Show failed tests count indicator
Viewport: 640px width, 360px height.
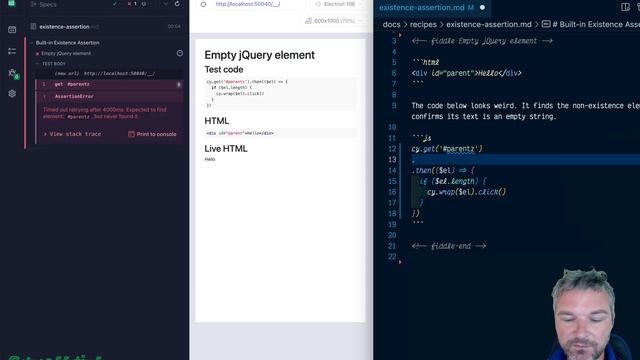(x=132, y=4)
